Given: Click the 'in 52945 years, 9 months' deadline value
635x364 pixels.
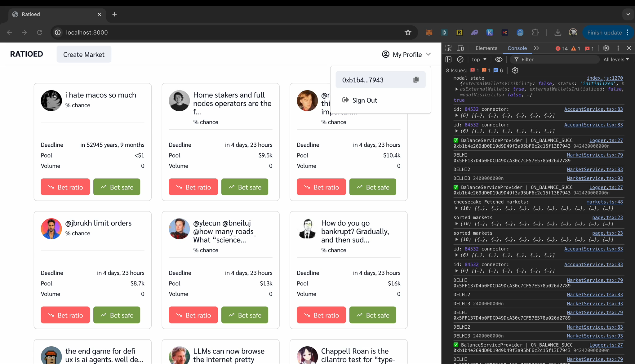Looking at the screenshot, I should click(x=112, y=145).
